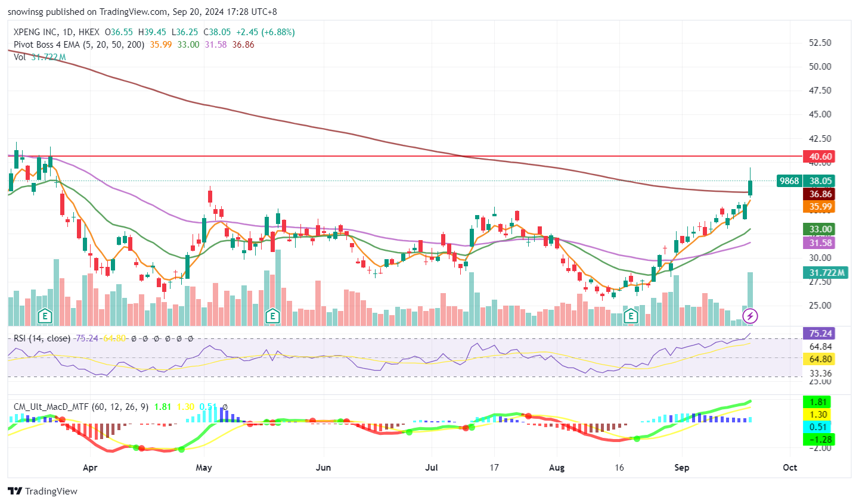Click the tallest latest green volume bar
This screenshot has height=504, width=859.
[x=751, y=298]
